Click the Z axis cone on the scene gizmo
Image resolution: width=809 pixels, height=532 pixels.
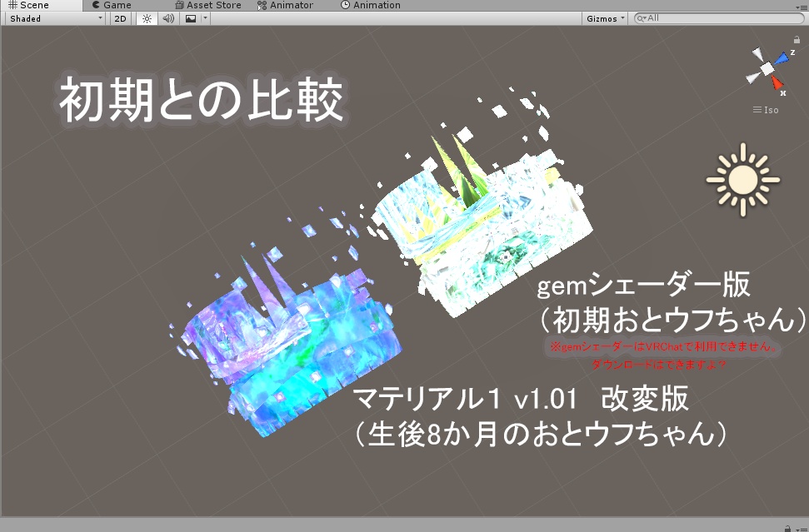(x=781, y=57)
